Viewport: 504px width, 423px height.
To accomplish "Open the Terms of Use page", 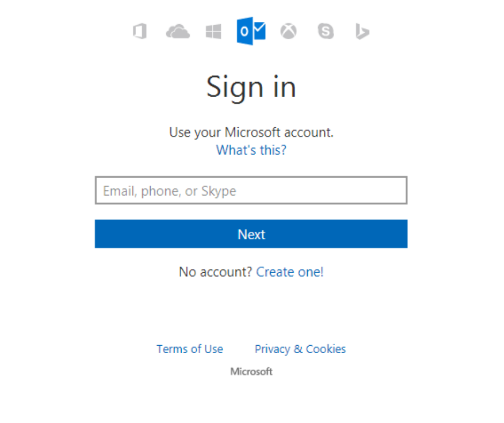I will coord(190,349).
